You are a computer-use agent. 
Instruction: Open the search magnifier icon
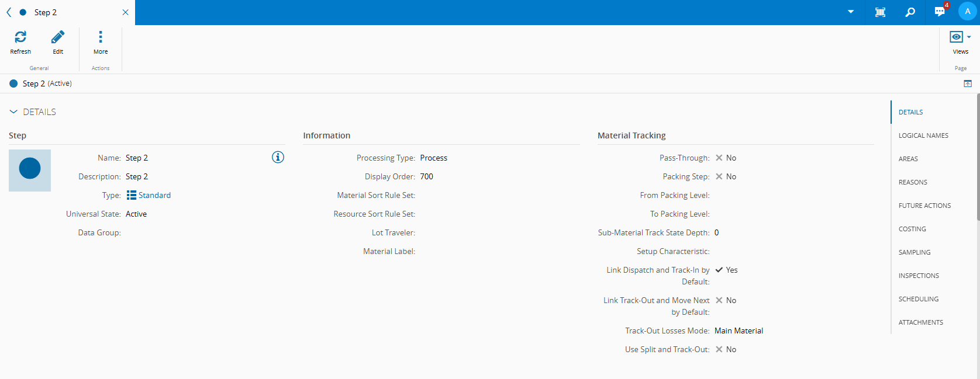coord(910,12)
